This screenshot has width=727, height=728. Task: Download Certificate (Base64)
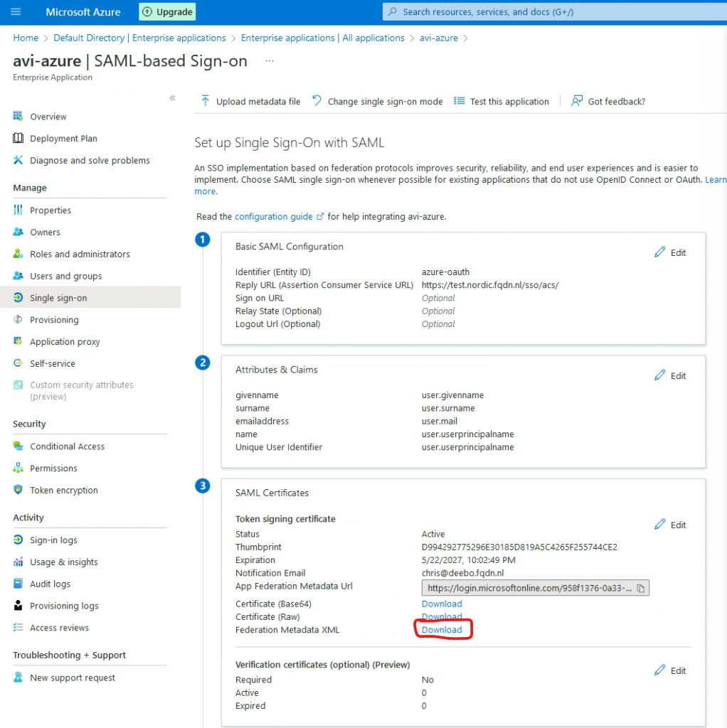click(442, 604)
